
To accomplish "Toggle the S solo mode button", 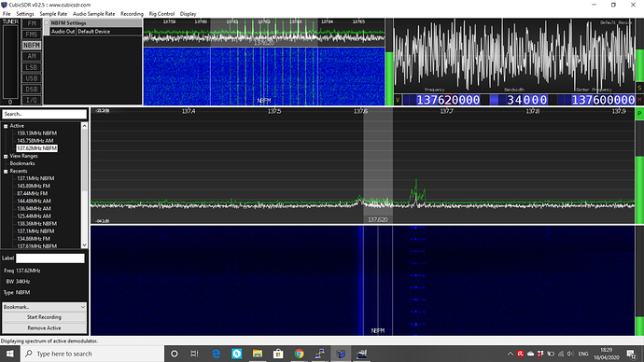I will [x=639, y=88].
